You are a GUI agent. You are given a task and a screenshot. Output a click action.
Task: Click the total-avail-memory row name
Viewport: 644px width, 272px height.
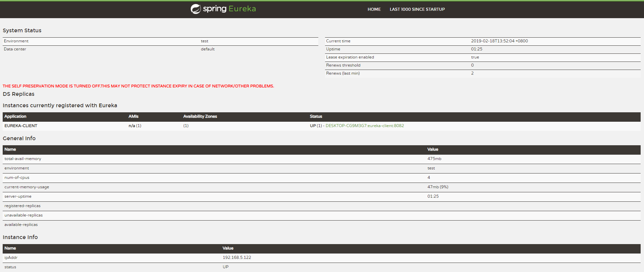coord(23,159)
